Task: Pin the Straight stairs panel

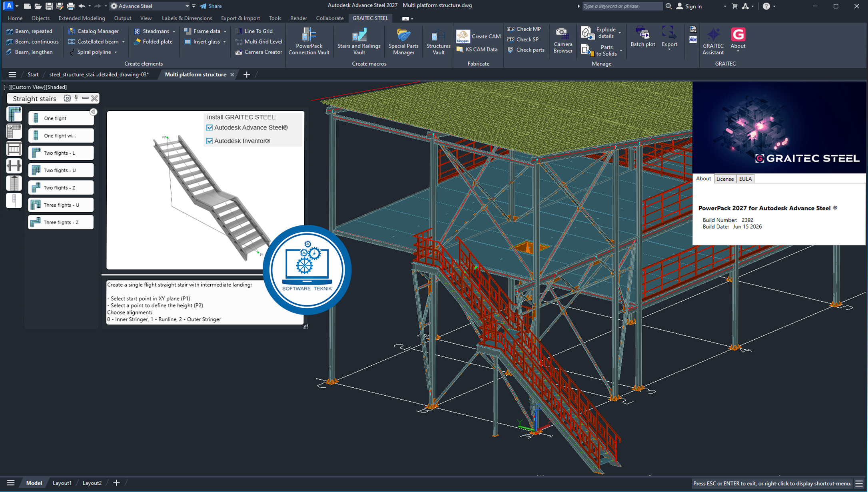Action: [x=76, y=98]
